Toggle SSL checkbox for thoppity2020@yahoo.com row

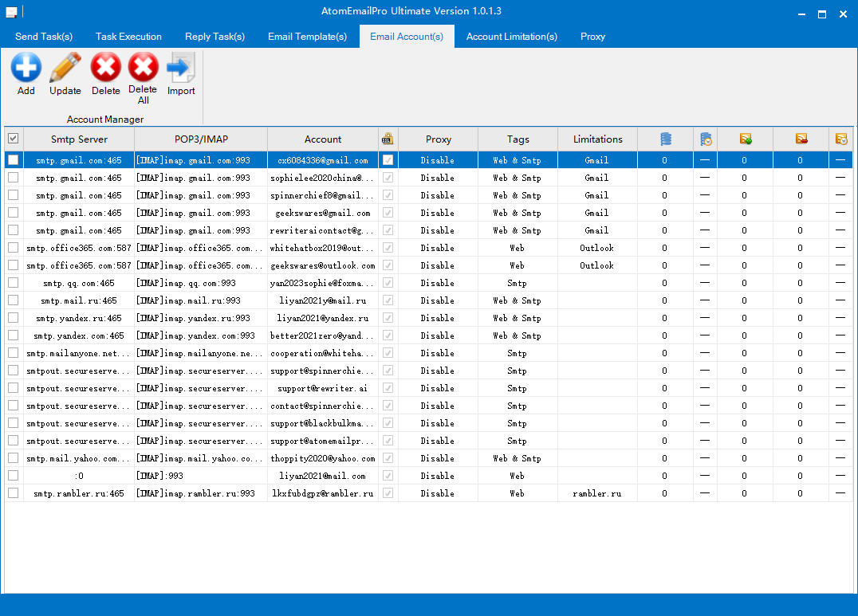[388, 458]
